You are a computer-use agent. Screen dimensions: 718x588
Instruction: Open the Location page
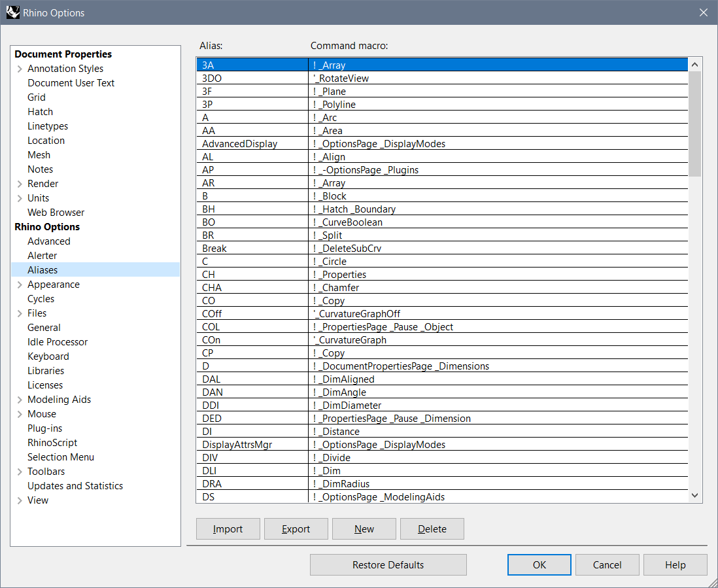pos(46,141)
